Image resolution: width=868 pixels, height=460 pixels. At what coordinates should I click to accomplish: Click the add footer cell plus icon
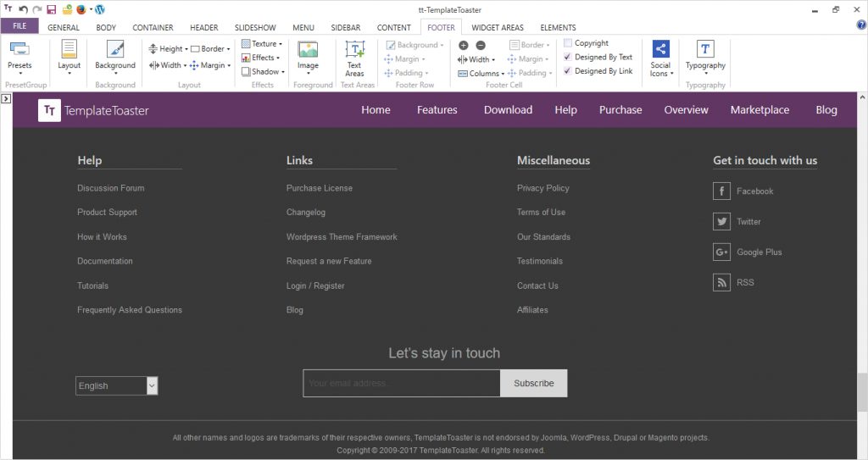(x=464, y=45)
